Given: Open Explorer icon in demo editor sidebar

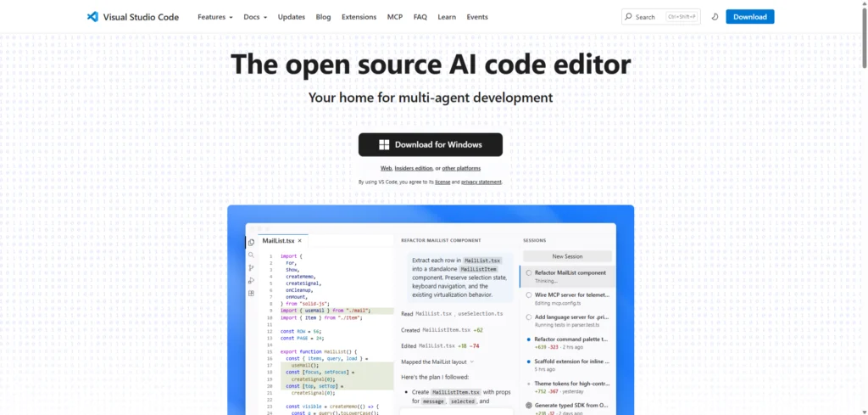Looking at the screenshot, I should click(251, 242).
